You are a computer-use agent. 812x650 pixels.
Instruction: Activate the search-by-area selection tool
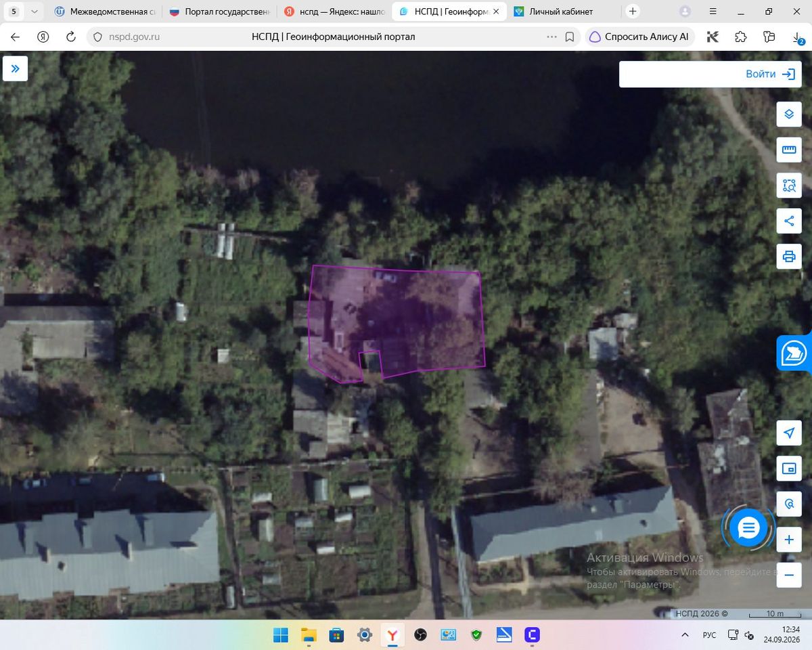click(x=789, y=185)
